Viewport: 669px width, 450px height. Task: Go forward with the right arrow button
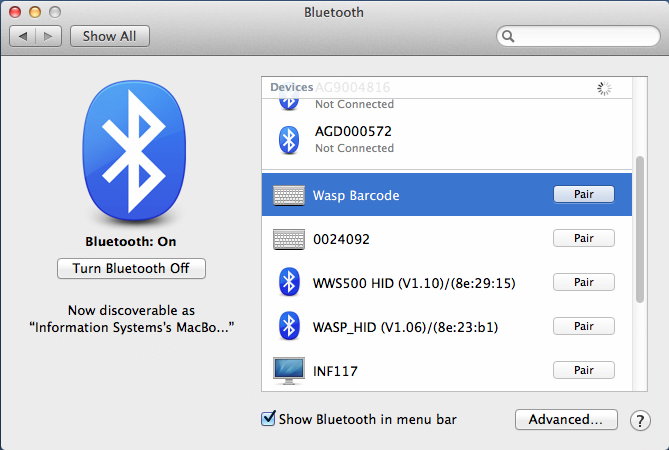[x=49, y=36]
